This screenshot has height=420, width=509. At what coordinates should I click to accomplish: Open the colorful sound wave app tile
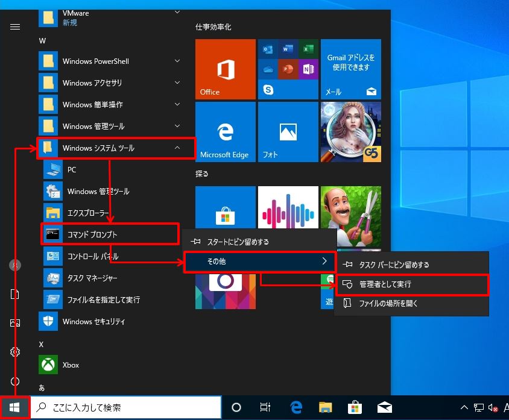click(x=288, y=207)
